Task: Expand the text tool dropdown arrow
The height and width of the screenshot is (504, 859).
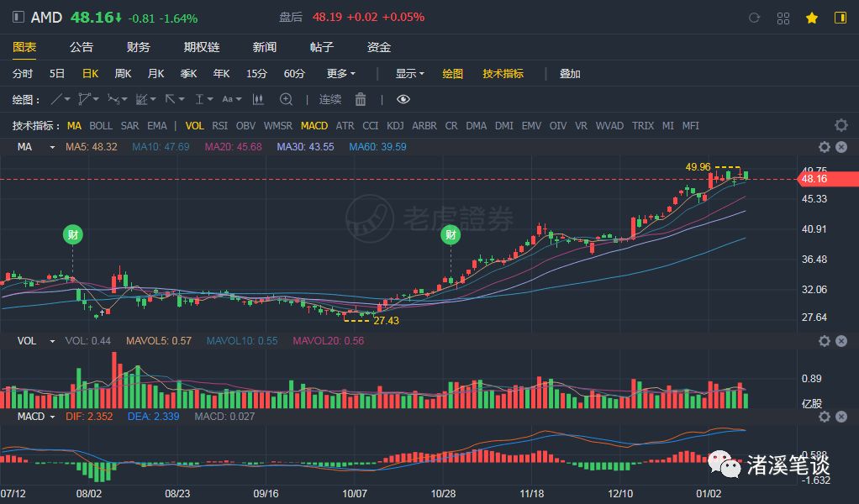Action: (239, 100)
